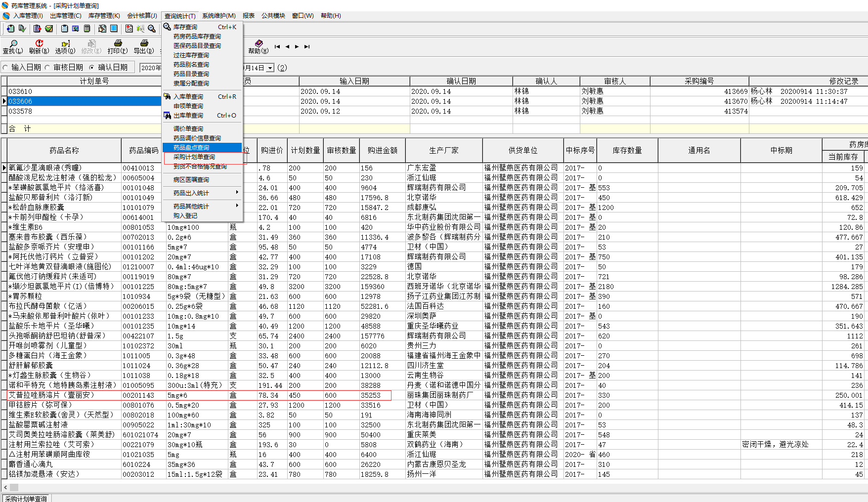Click the 导出(D) export icon
The image size is (868, 502).
(x=144, y=46)
